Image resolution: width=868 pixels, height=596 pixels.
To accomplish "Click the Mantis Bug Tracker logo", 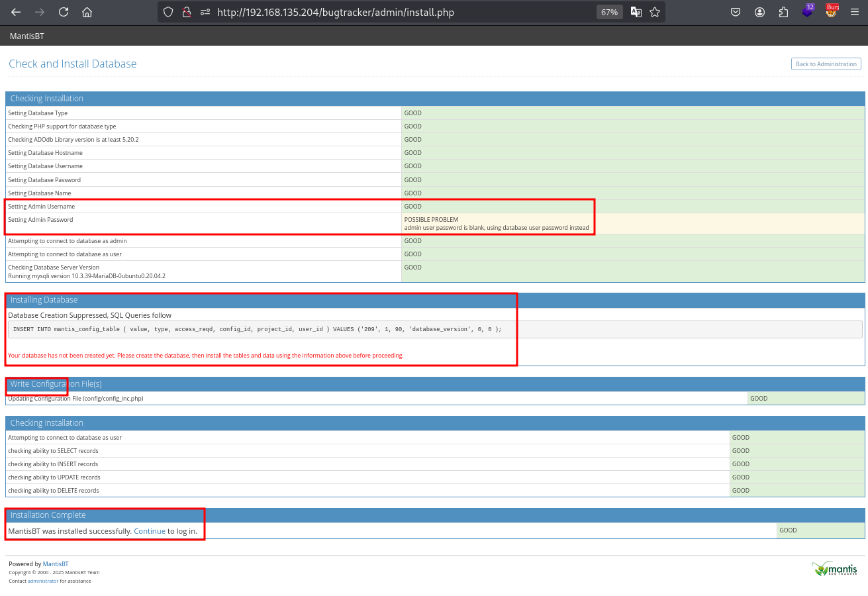I will click(x=835, y=569).
